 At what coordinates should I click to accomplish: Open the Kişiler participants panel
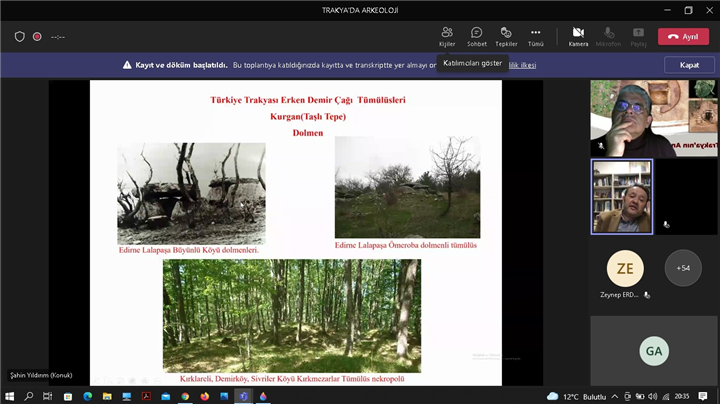tap(447, 36)
